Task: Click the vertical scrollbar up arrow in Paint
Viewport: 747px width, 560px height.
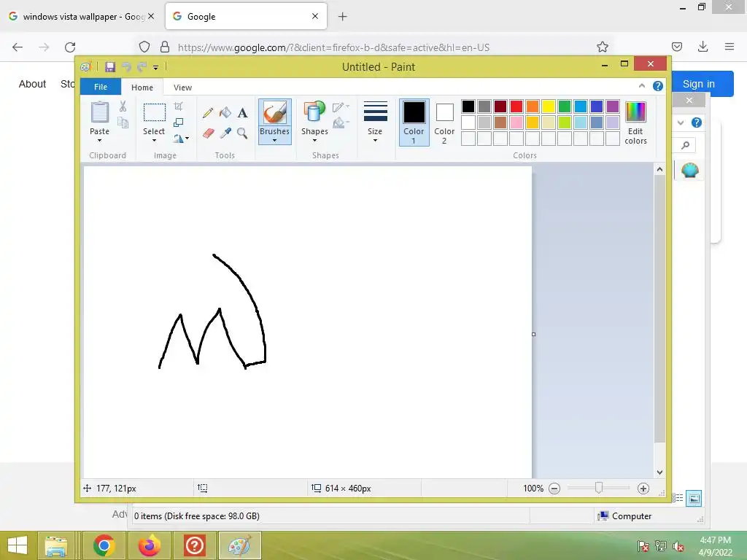Action: 659,169
